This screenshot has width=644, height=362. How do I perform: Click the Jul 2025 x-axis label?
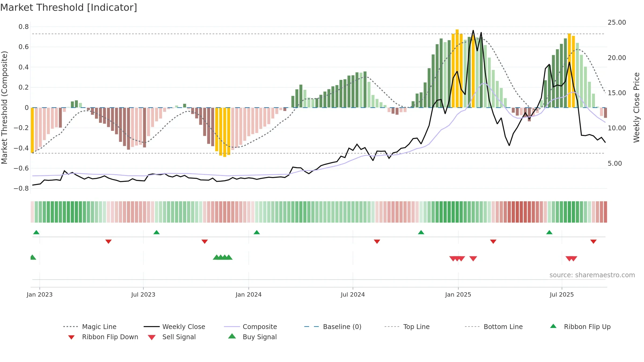click(x=562, y=294)
